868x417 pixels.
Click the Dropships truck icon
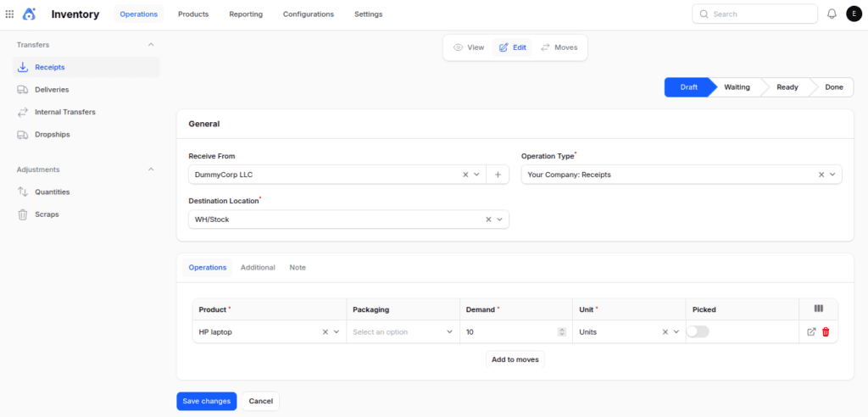[23, 135]
